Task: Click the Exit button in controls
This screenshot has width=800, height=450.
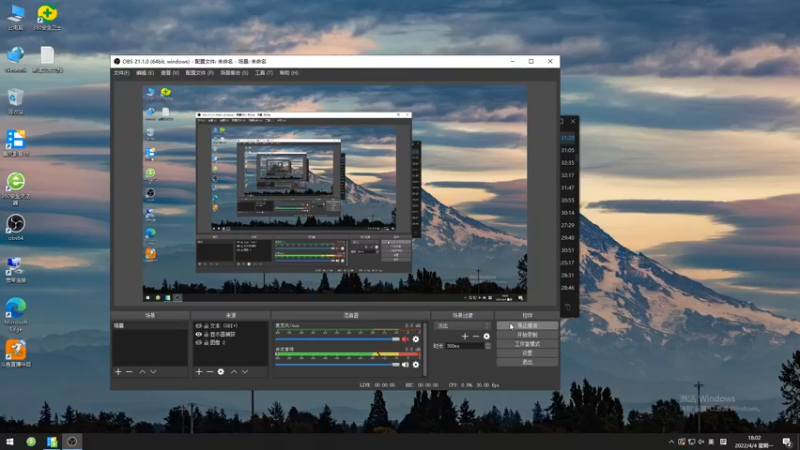Action: pos(528,362)
